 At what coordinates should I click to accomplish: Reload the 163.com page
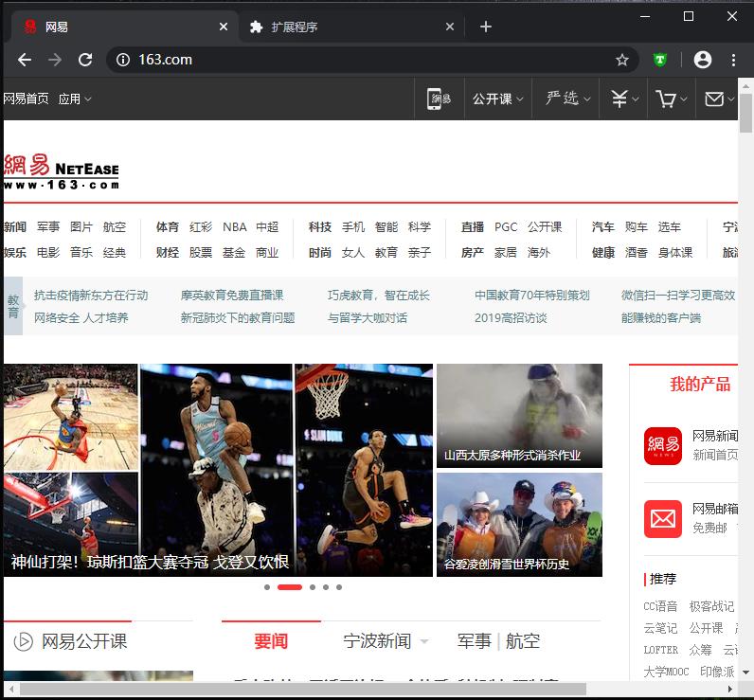click(85, 60)
